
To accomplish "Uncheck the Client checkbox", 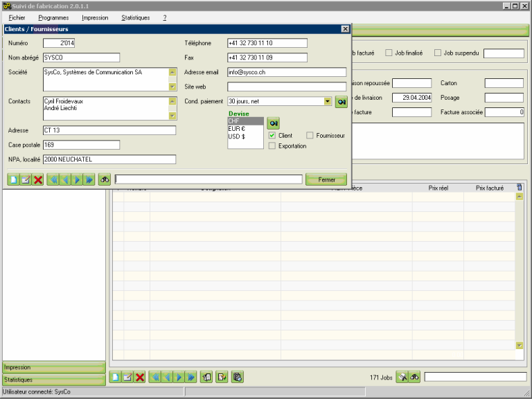I will pyautogui.click(x=272, y=136).
